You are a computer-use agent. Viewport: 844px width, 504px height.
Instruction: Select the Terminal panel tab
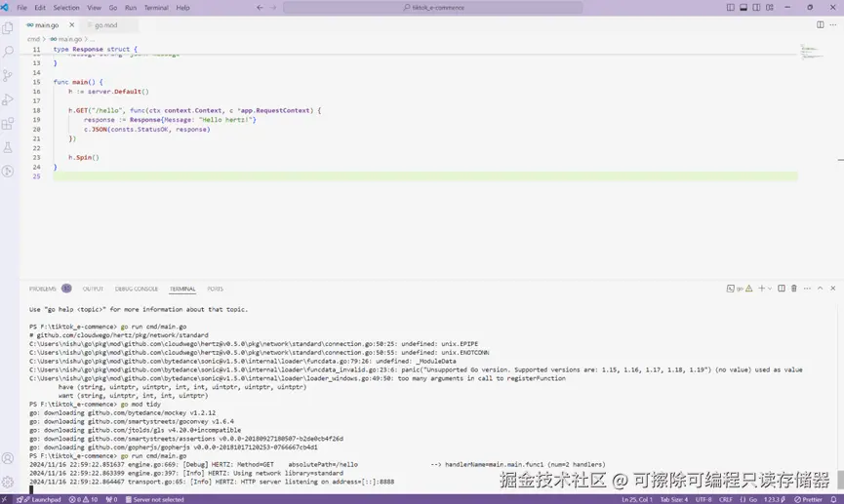click(182, 289)
